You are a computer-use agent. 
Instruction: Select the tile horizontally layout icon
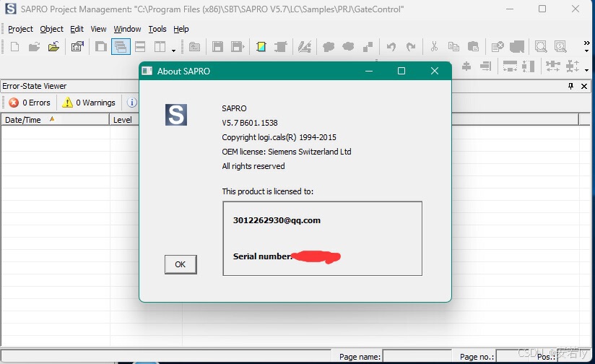140,47
